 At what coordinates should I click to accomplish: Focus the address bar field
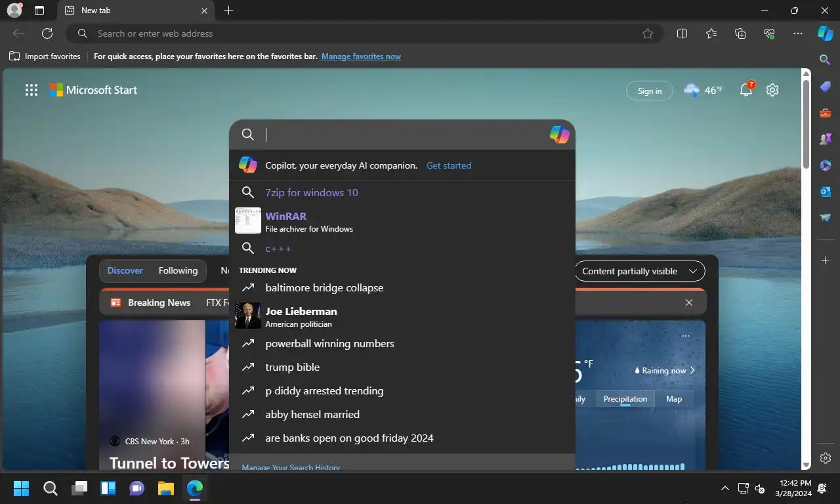pyautogui.click(x=364, y=33)
